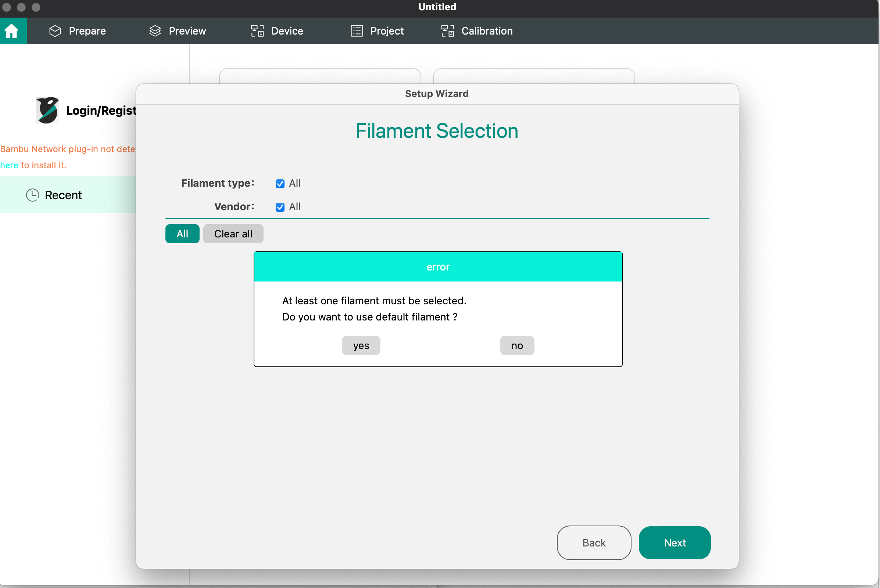Open the Project tab
Image resolution: width=880 pixels, height=588 pixels.
(x=377, y=31)
